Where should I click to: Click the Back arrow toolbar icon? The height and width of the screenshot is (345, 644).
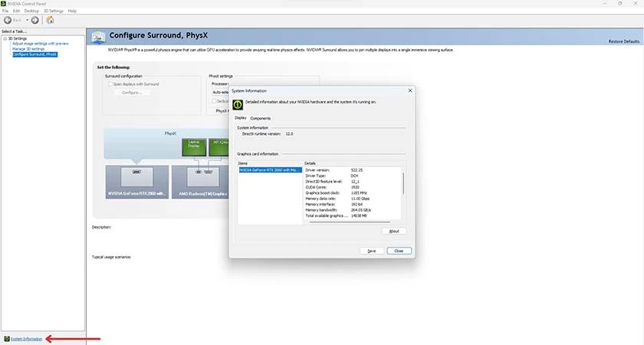[x=8, y=20]
